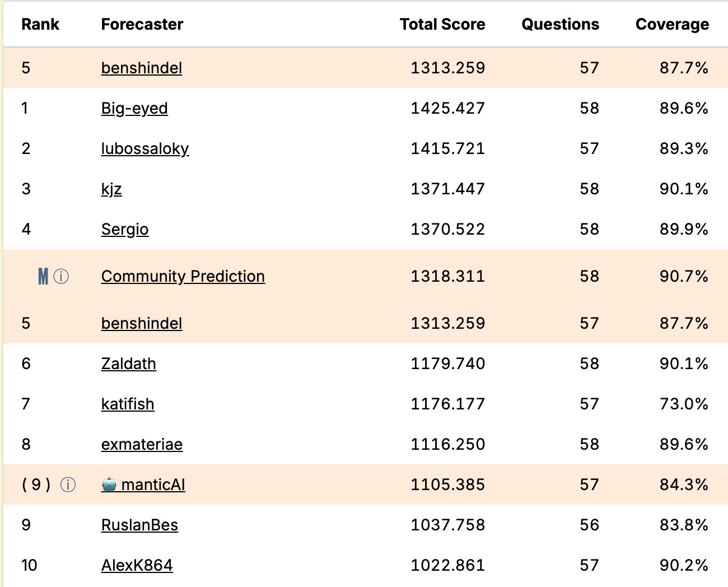Viewport: 728px width, 587px height.
Task: Open the AlexK864 profile link
Action: point(137,565)
